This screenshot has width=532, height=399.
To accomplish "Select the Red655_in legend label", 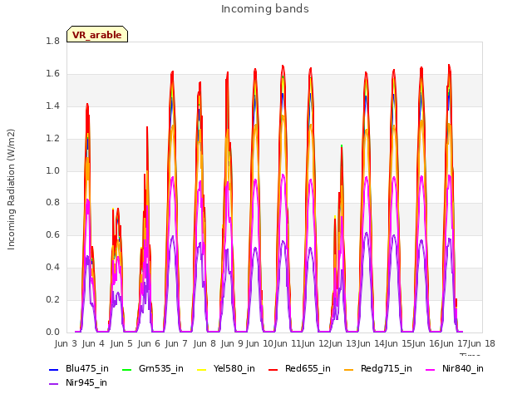I will click(308, 368).
